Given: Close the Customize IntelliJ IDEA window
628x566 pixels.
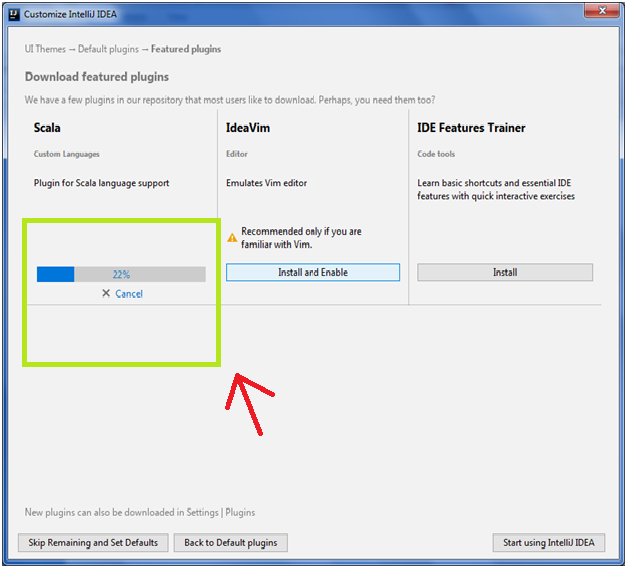Looking at the screenshot, I should point(602,11).
